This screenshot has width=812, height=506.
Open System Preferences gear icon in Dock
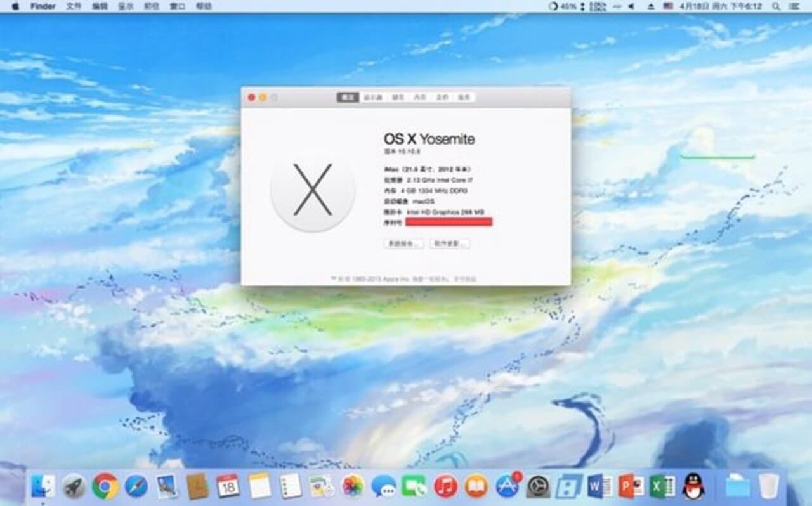click(x=539, y=486)
